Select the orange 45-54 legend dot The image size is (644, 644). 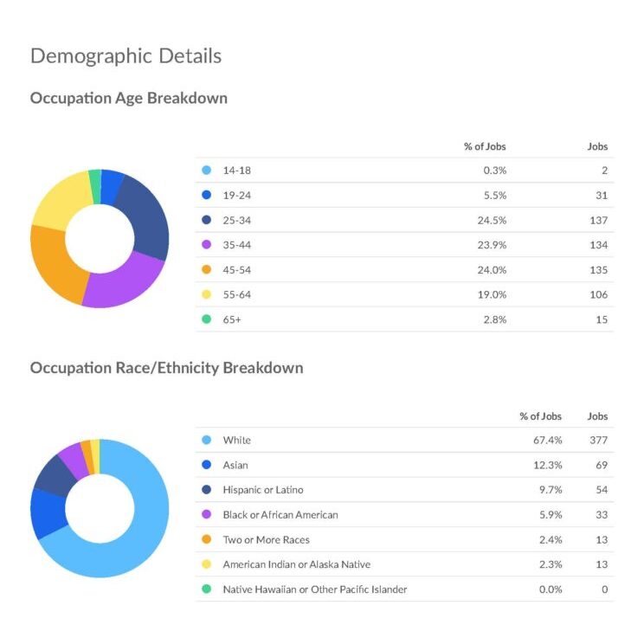[206, 270]
